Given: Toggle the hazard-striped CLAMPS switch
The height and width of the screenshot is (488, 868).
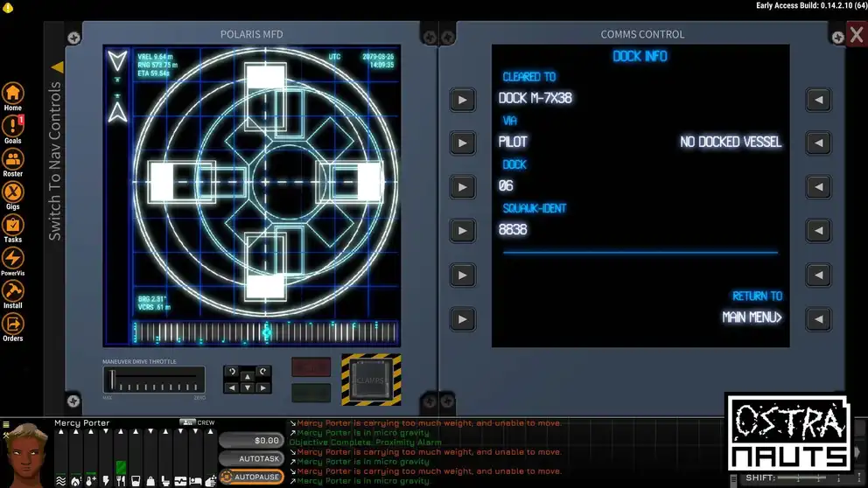Looking at the screenshot, I should (371, 380).
